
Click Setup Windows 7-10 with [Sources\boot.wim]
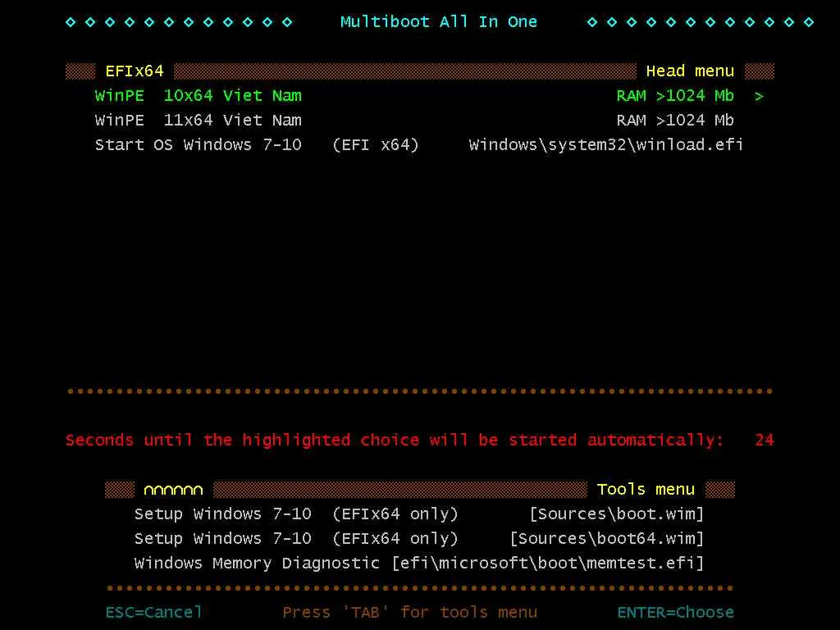tap(296, 514)
